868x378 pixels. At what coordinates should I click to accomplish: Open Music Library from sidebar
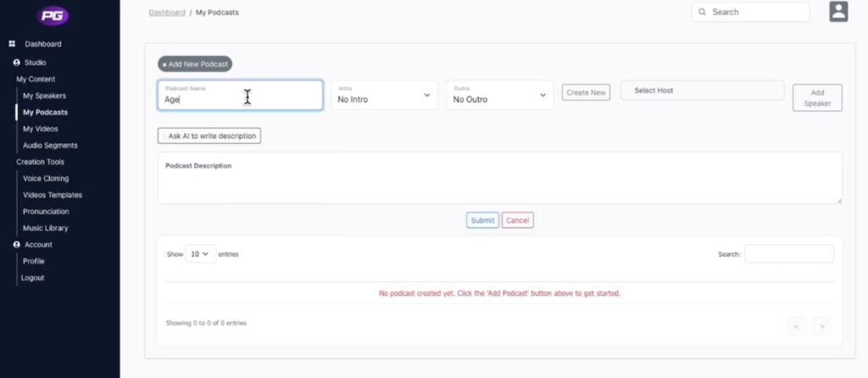(x=46, y=228)
